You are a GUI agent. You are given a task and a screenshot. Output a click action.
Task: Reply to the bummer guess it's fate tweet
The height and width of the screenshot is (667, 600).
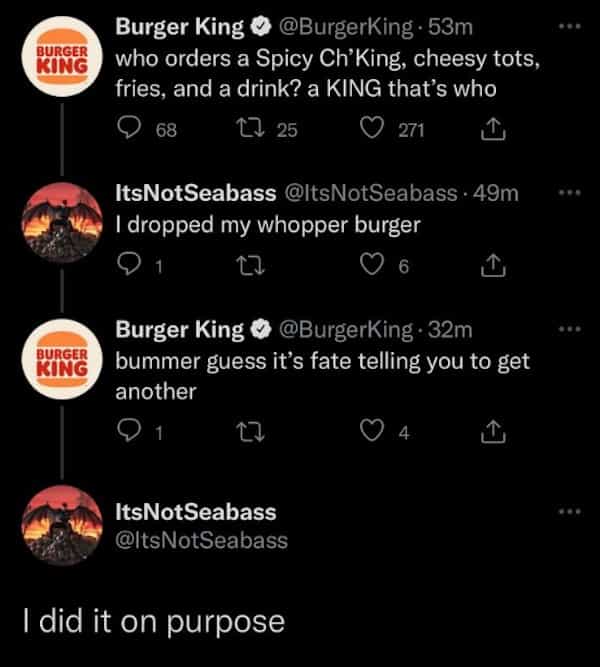tap(130, 432)
